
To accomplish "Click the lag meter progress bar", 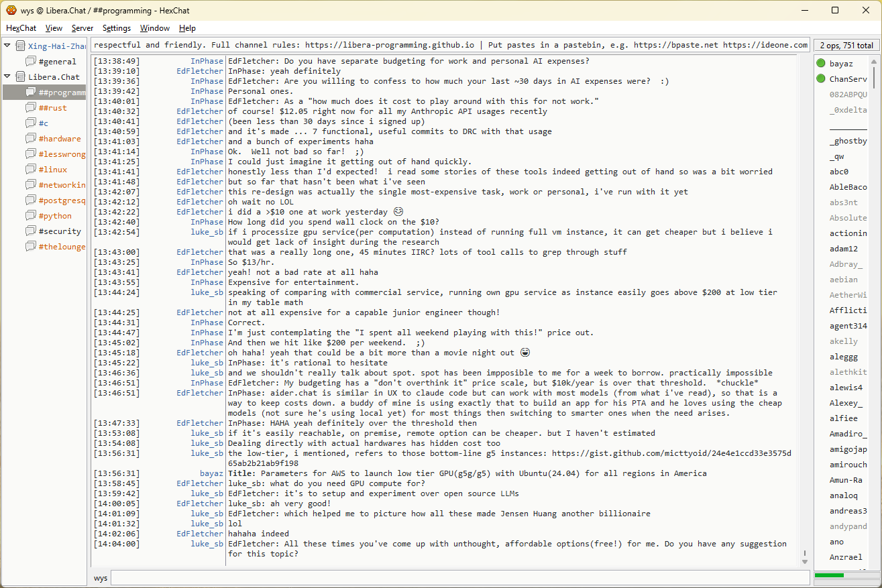I will [844, 575].
